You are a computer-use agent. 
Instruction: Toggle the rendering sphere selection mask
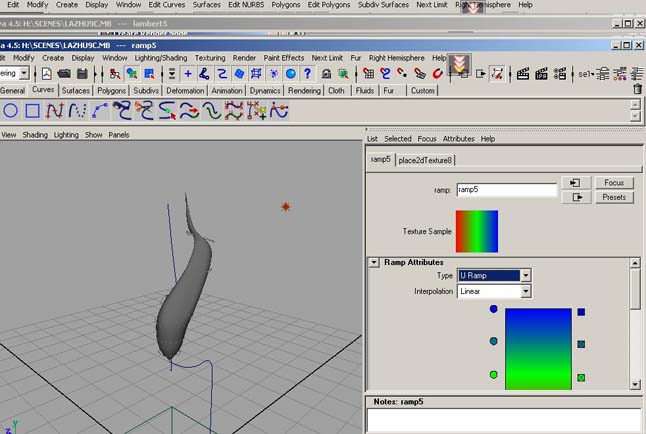coord(291,74)
